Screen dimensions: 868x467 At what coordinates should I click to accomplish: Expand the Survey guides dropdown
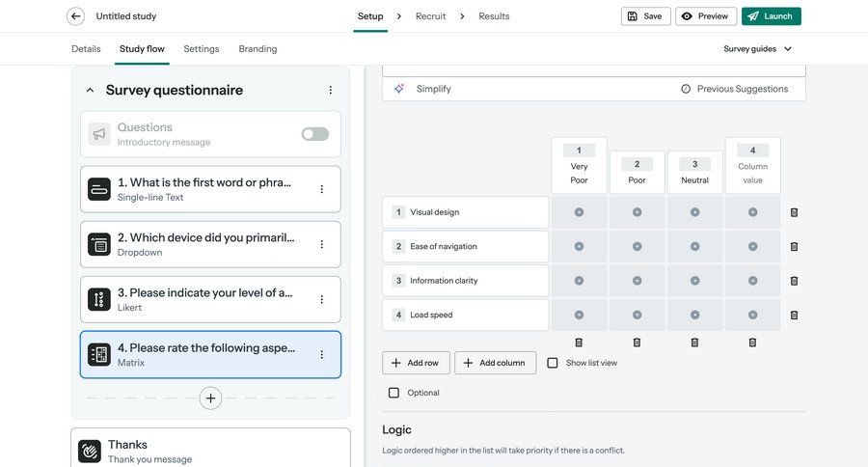pyautogui.click(x=758, y=49)
